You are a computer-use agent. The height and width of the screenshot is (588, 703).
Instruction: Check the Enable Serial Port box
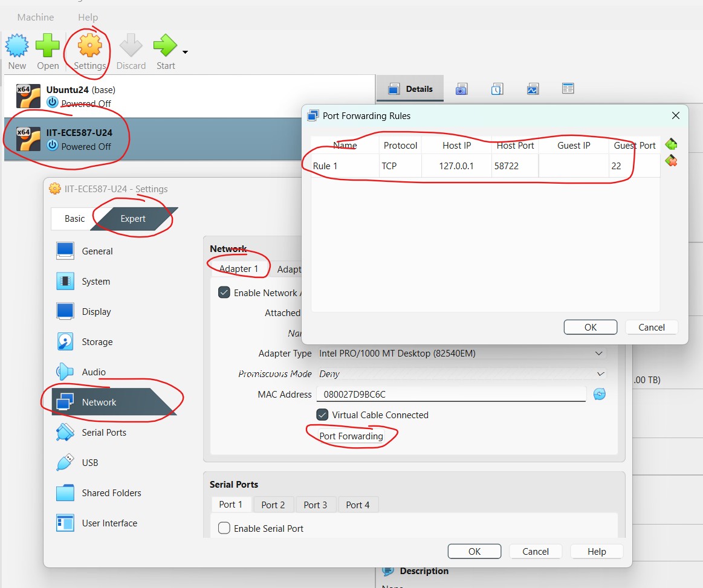tap(224, 528)
